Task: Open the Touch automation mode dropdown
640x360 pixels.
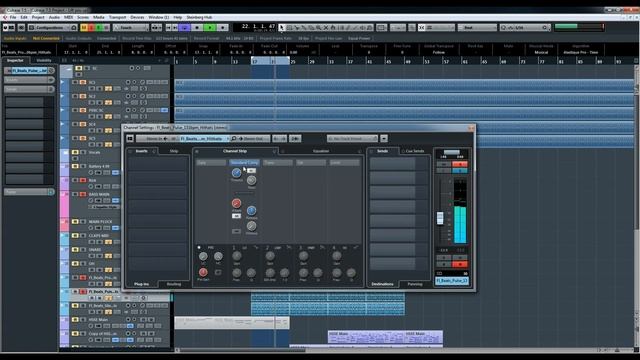Action: click(x=131, y=27)
